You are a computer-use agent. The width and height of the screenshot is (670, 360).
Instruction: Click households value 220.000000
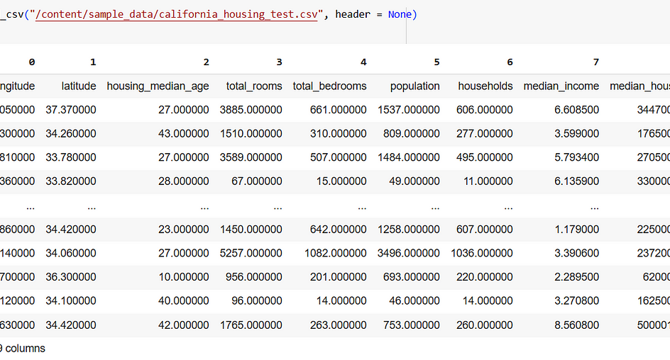tap(485, 277)
